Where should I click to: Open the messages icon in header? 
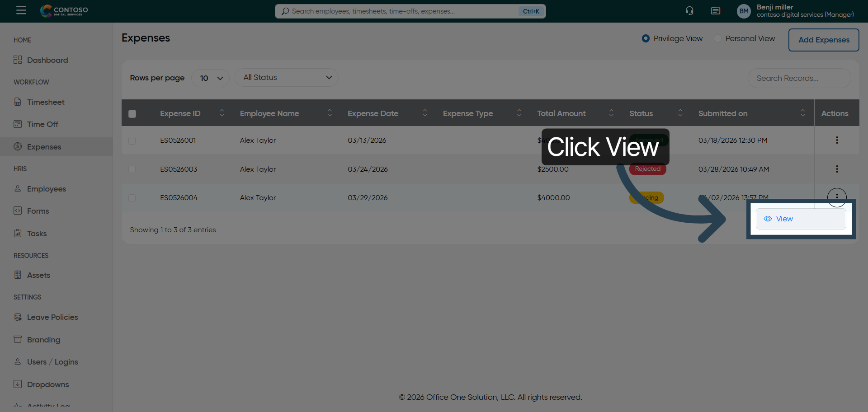[715, 11]
